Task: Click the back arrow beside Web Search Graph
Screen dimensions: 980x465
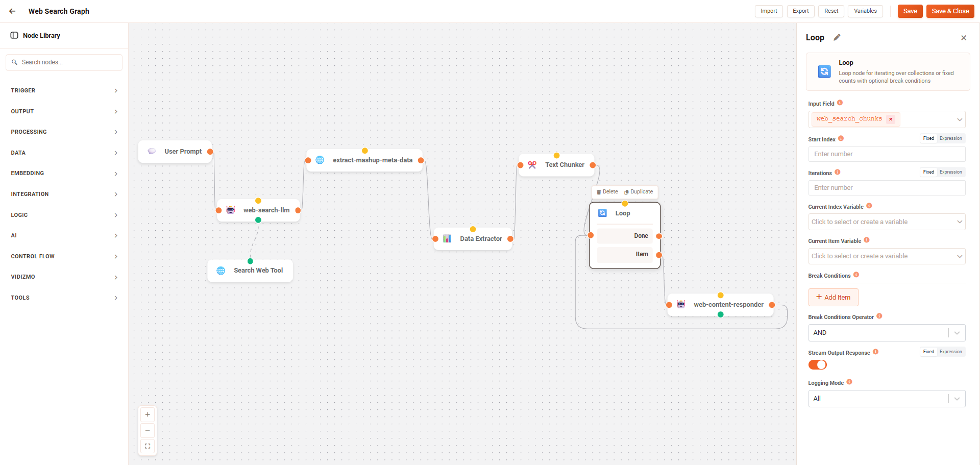Action: tap(12, 11)
